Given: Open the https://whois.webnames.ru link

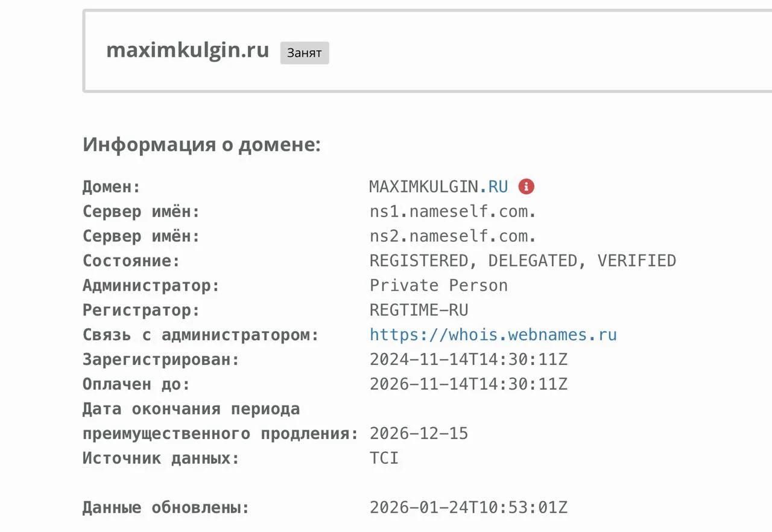Looking at the screenshot, I should tap(493, 335).
